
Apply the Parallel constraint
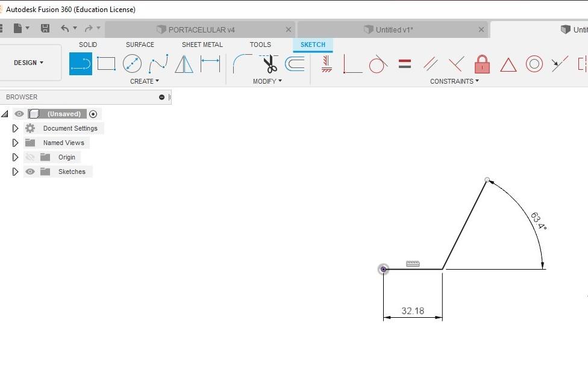coord(431,64)
